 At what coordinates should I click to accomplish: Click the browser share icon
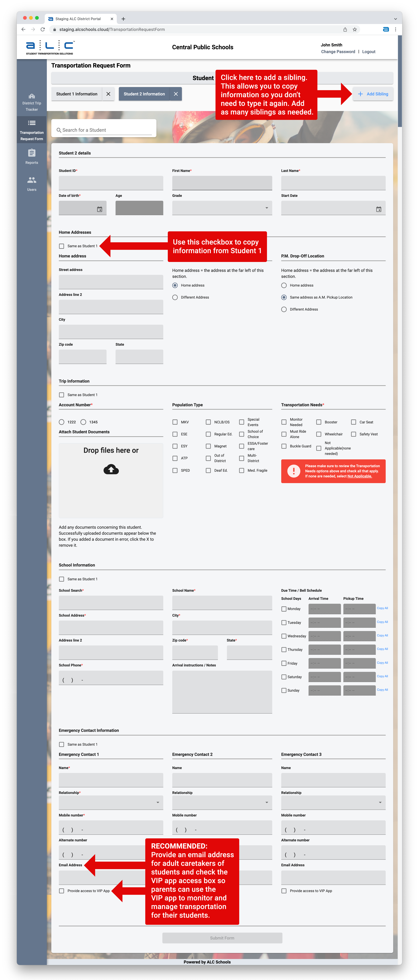(345, 29)
